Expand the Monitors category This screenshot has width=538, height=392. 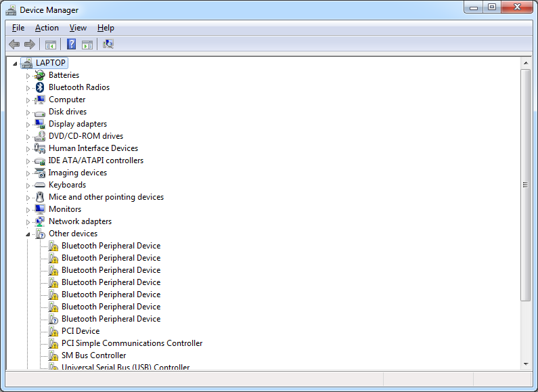[x=28, y=210]
